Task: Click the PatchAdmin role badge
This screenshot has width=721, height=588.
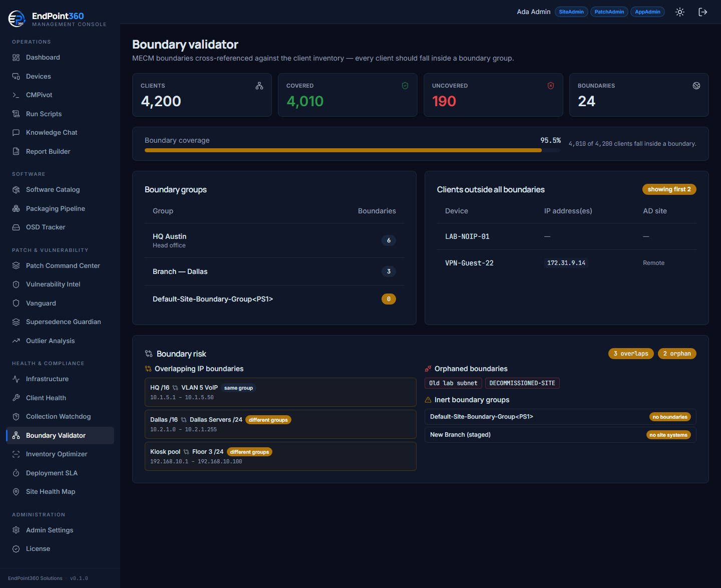Action: pyautogui.click(x=609, y=12)
